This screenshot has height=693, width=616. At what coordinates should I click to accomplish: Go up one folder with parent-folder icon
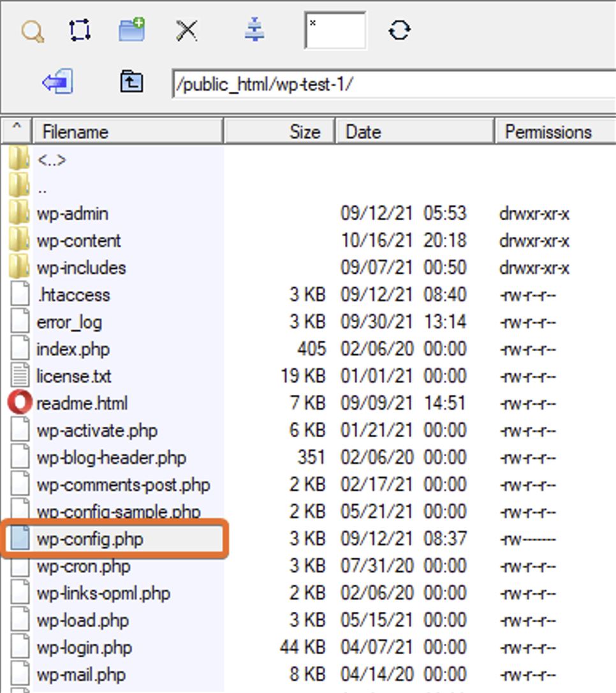pyautogui.click(x=131, y=82)
